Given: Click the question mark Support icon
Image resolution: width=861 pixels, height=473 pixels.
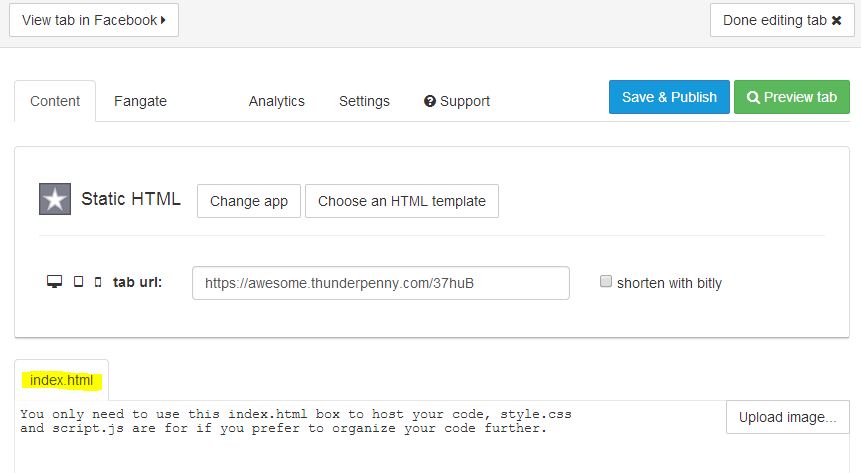Looking at the screenshot, I should pyautogui.click(x=430, y=101).
